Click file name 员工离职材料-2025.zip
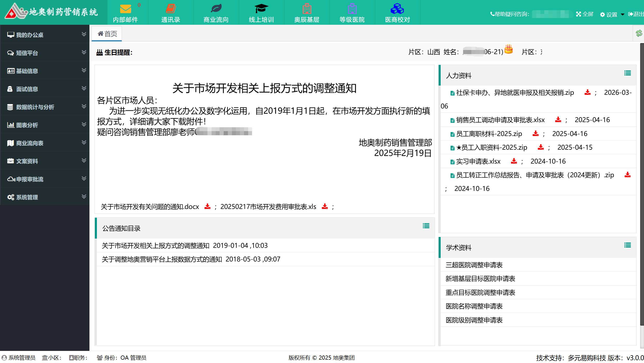Image resolution: width=644 pixels, height=363 pixels. [489, 133]
